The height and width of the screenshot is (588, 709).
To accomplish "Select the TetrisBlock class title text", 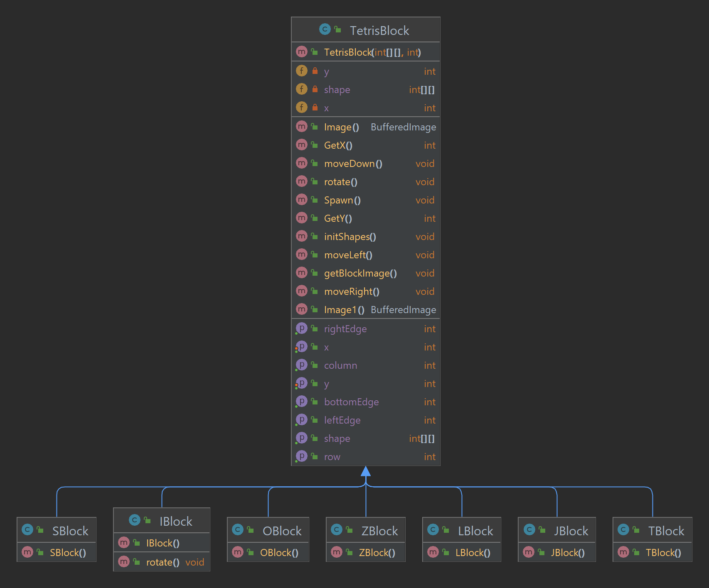I will point(379,30).
